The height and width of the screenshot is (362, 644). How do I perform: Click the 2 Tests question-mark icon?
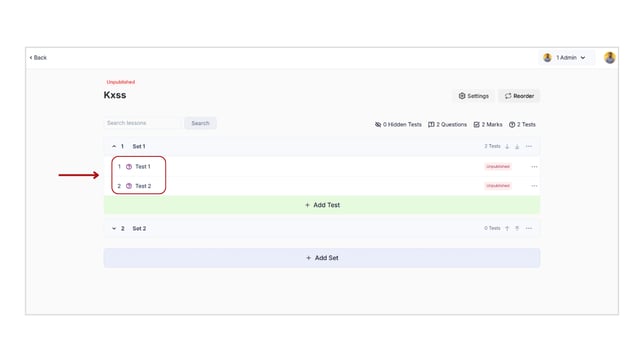tap(512, 125)
